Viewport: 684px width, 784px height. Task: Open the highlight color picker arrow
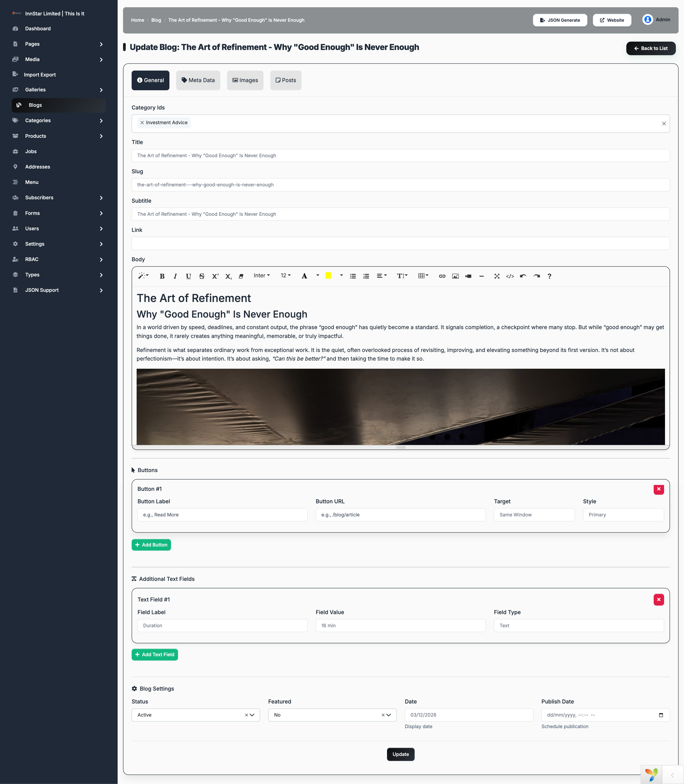(x=341, y=276)
